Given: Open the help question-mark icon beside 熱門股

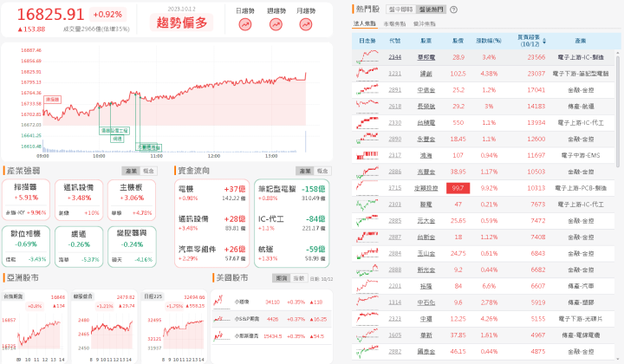Looking at the screenshot, I should pyautogui.click(x=453, y=10).
